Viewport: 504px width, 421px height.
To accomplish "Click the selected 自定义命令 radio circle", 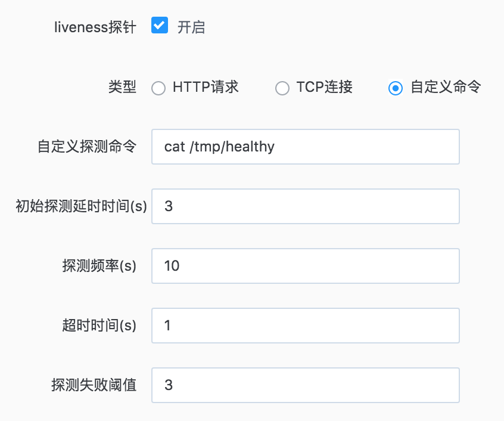I will (x=395, y=88).
